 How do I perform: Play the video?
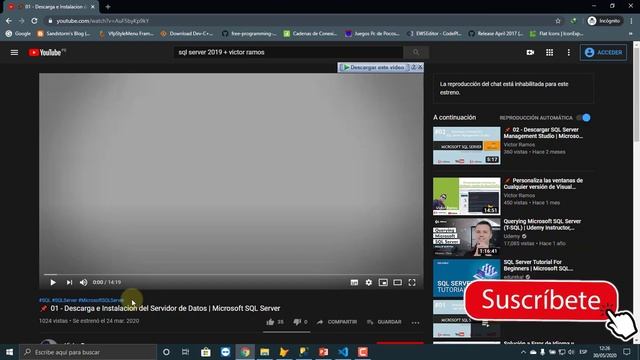click(x=53, y=282)
